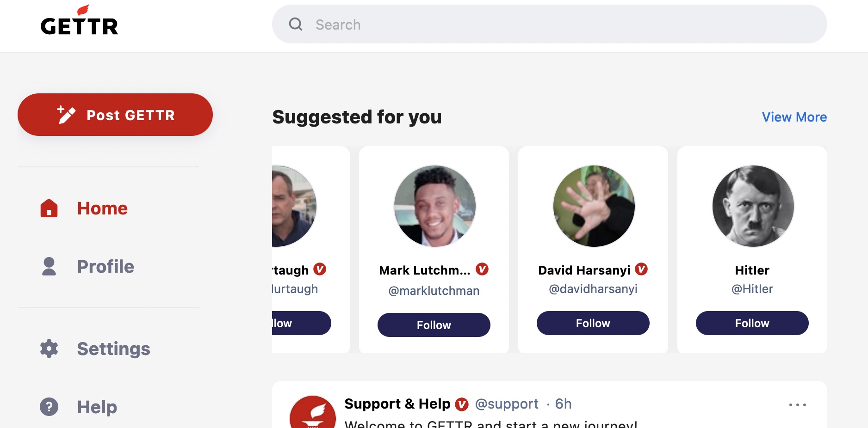
Task: Open the Settings gear icon
Action: (x=49, y=349)
